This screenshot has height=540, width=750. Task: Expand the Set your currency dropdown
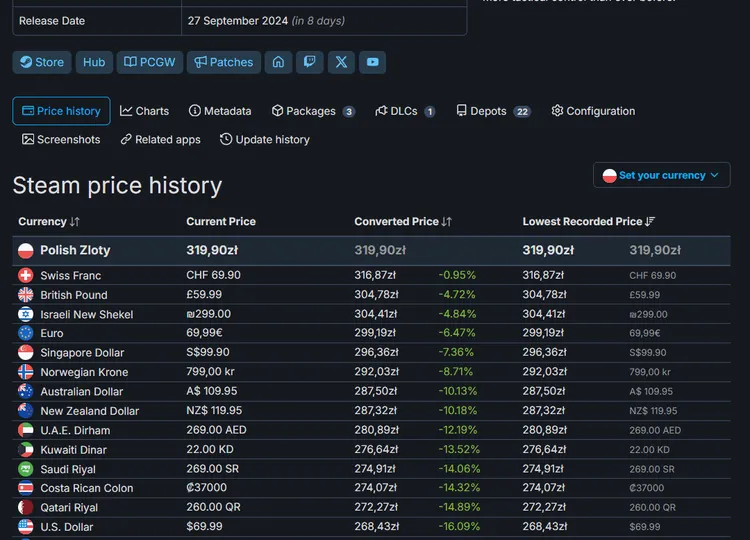point(662,176)
